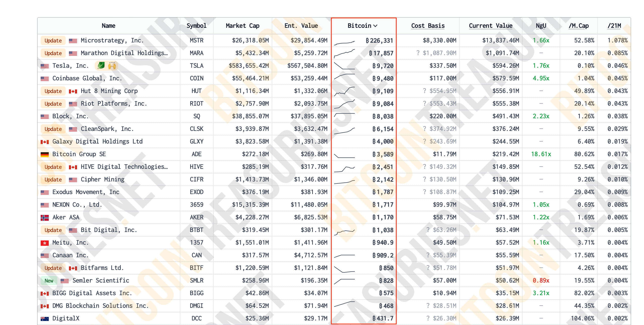
Task: Click the raised hands emoji next to Tesla
Action: [x=112, y=66]
